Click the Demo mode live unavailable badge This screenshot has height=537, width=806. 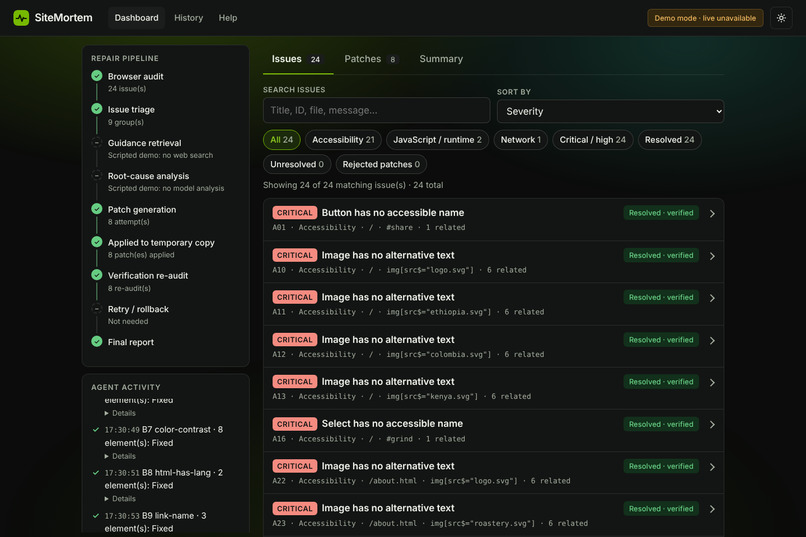click(705, 18)
